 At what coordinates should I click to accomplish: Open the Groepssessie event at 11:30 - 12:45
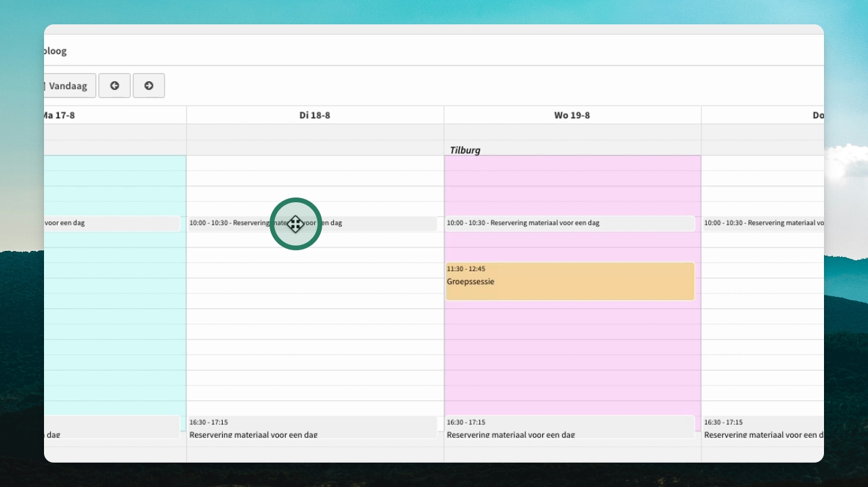click(570, 281)
